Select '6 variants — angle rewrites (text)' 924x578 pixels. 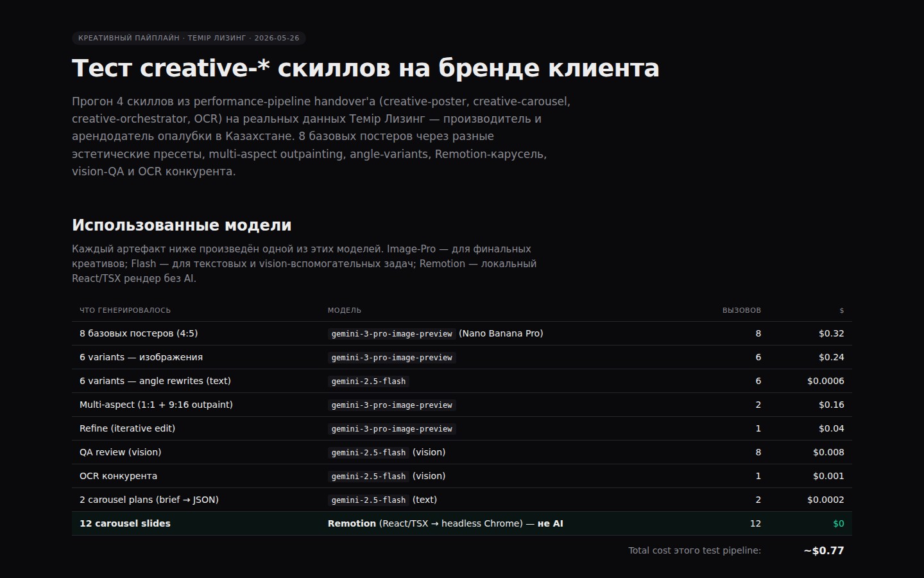click(x=462, y=381)
